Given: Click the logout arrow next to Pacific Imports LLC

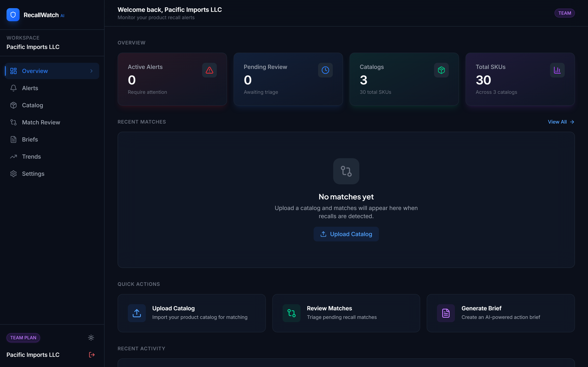Looking at the screenshot, I should 92,355.
